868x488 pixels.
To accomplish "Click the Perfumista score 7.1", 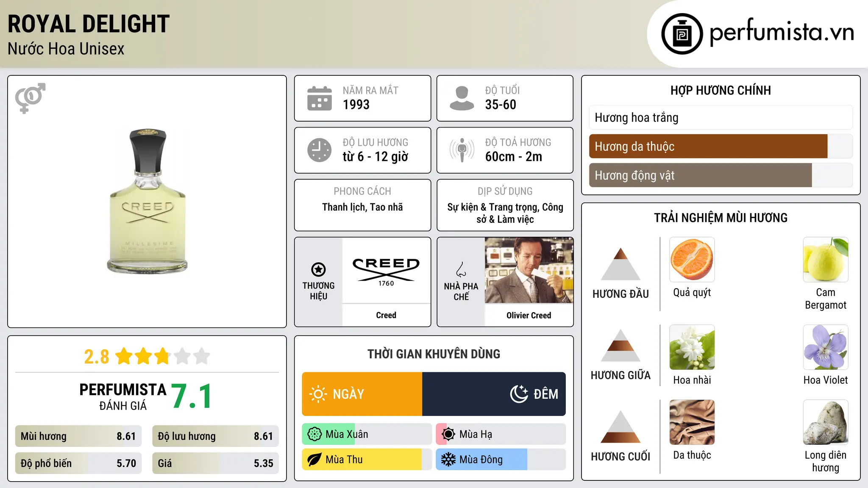I will [x=192, y=396].
